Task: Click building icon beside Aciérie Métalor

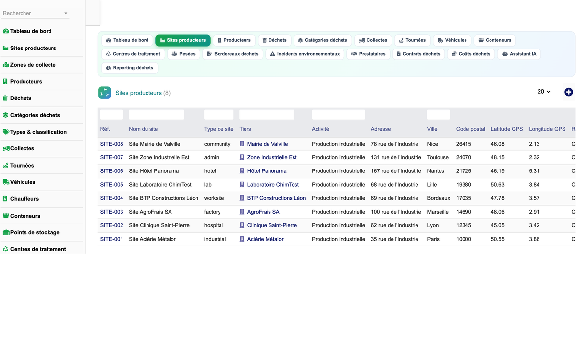Action: coord(242,239)
